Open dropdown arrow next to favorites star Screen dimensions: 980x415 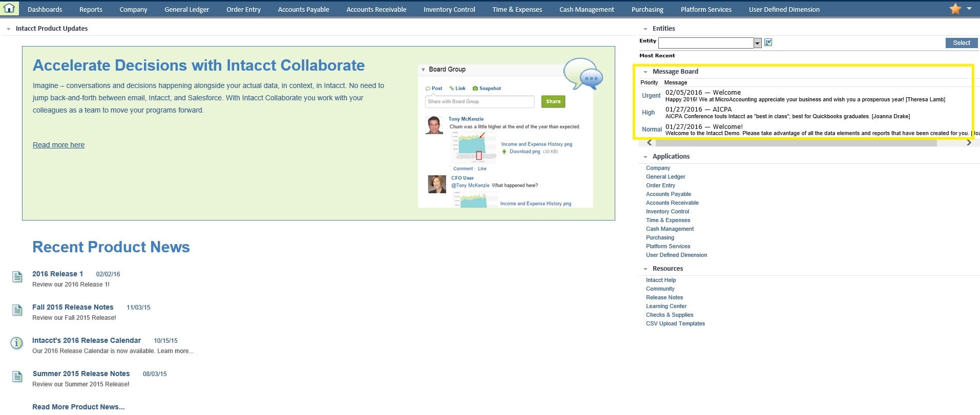coord(969,9)
